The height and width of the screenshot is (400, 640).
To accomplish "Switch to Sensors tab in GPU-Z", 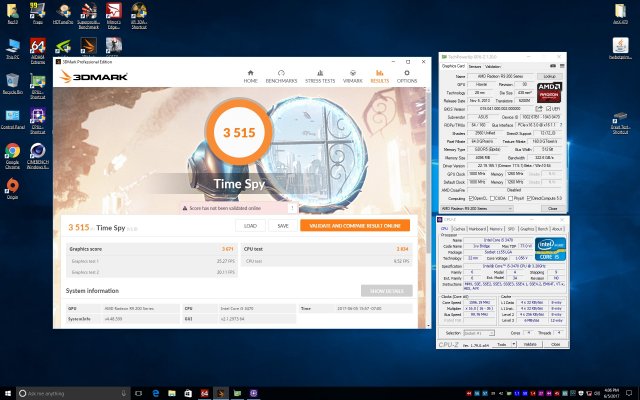I will coord(475,66).
